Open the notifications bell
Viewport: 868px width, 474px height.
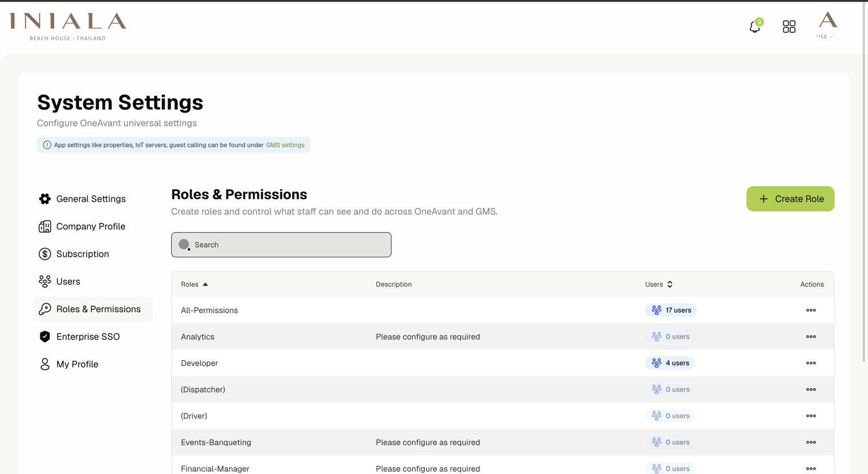(x=755, y=26)
